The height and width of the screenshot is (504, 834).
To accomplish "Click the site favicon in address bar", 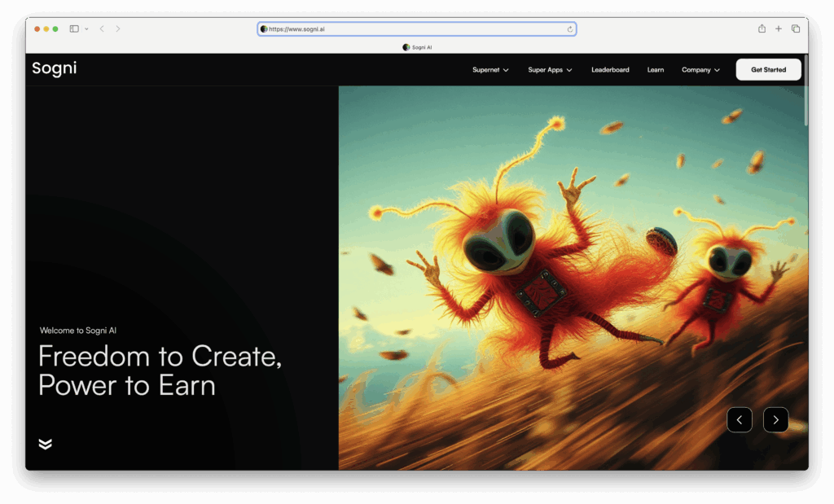I will click(x=264, y=29).
